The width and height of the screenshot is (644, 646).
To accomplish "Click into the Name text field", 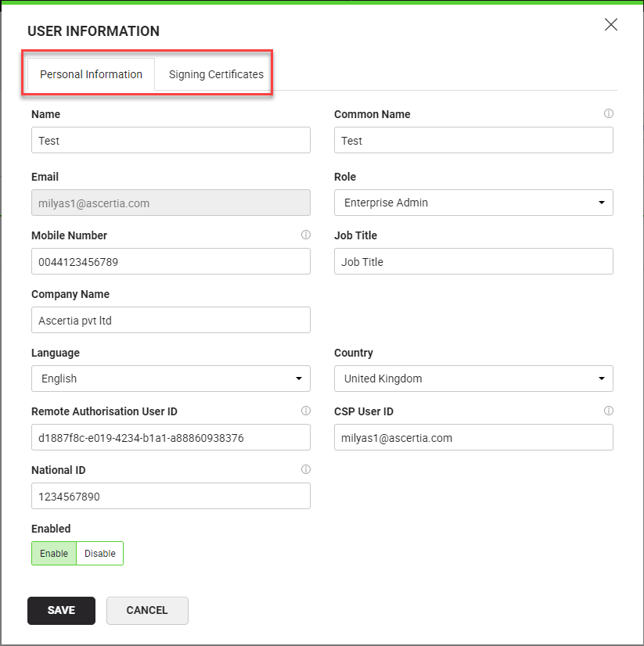I will pos(171,141).
